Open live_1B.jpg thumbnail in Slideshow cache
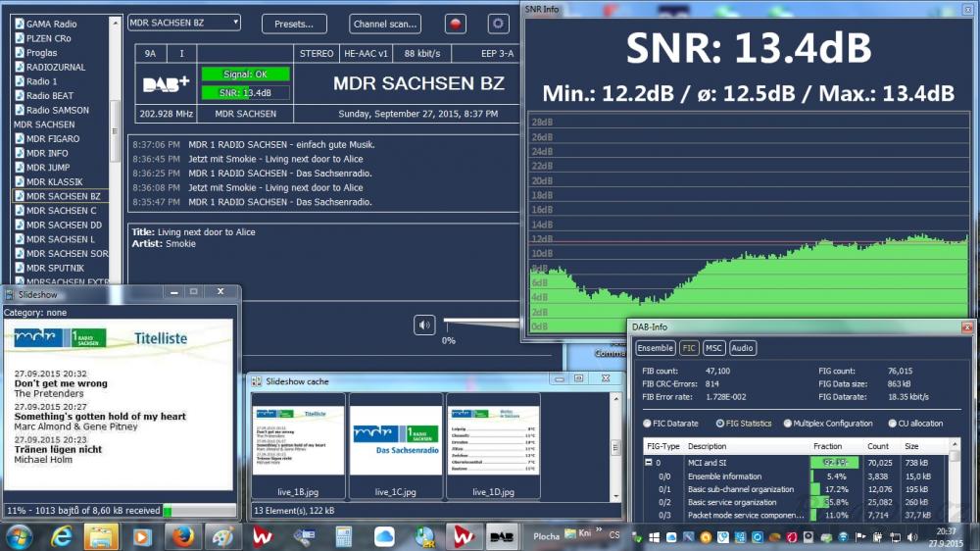 click(298, 446)
